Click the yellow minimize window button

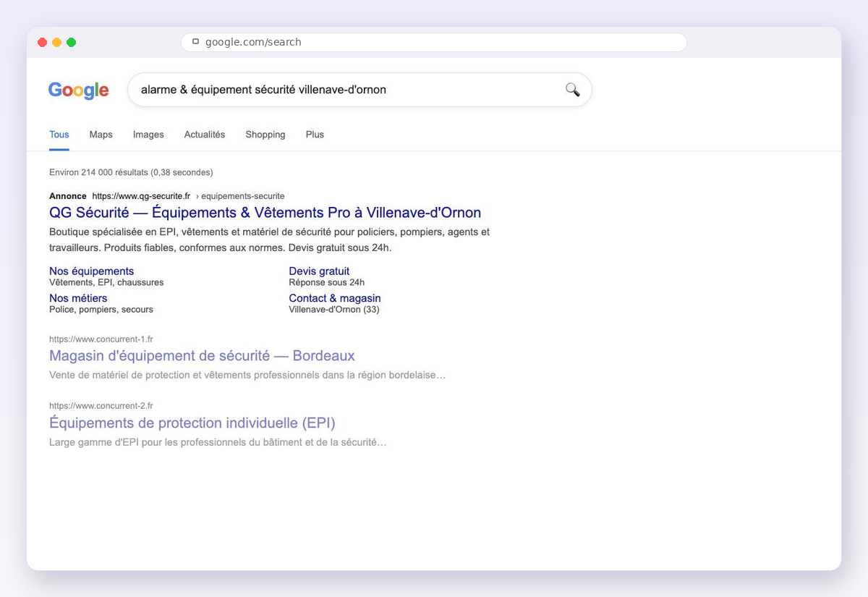(57, 43)
